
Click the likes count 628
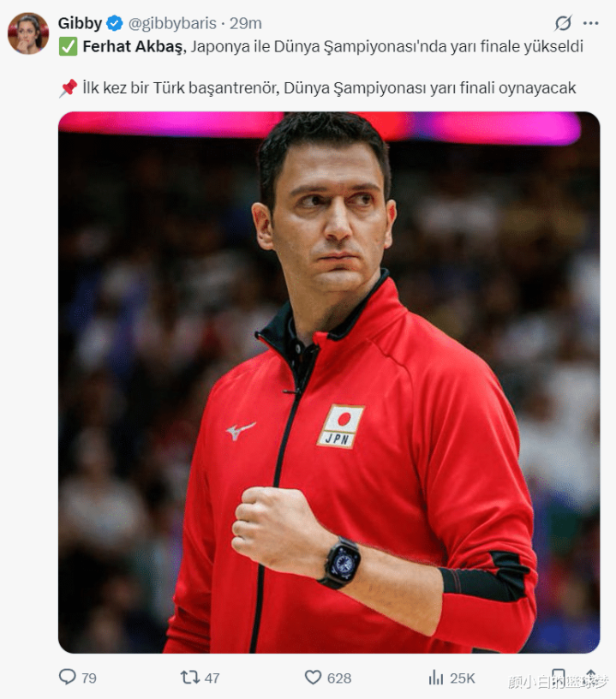pos(339,678)
